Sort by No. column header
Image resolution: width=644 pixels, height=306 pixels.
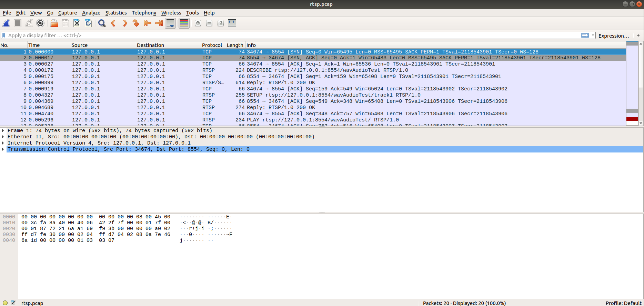[x=14, y=45]
